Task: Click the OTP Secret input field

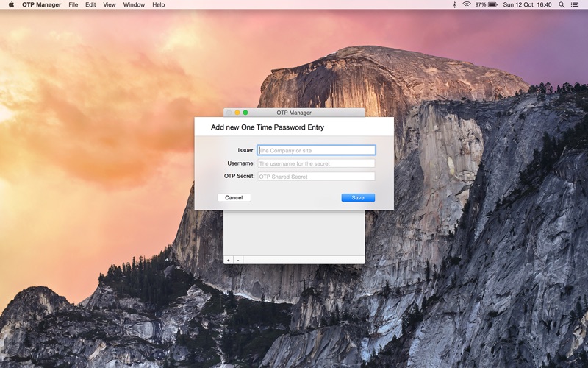Action: pos(316,177)
